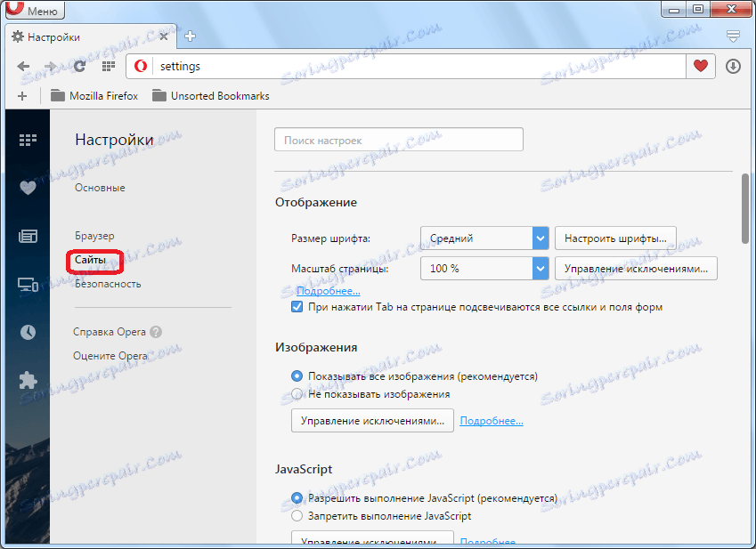Click the Opera logo in address bar
756x549 pixels.
pyautogui.click(x=141, y=66)
